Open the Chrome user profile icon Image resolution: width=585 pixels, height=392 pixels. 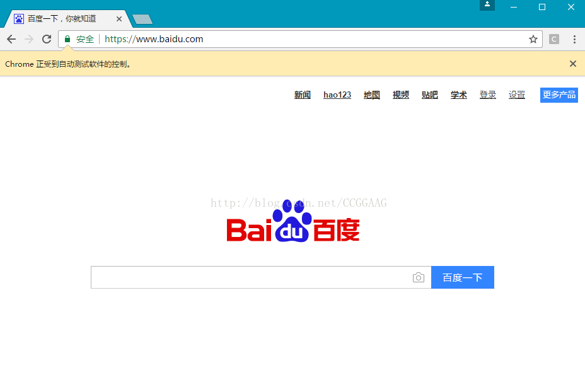point(487,5)
